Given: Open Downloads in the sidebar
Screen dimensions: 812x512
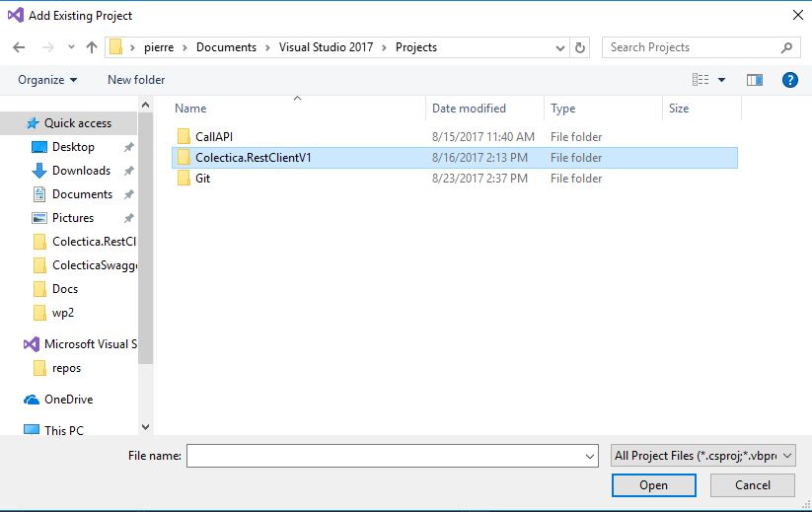Looking at the screenshot, I should tap(81, 171).
